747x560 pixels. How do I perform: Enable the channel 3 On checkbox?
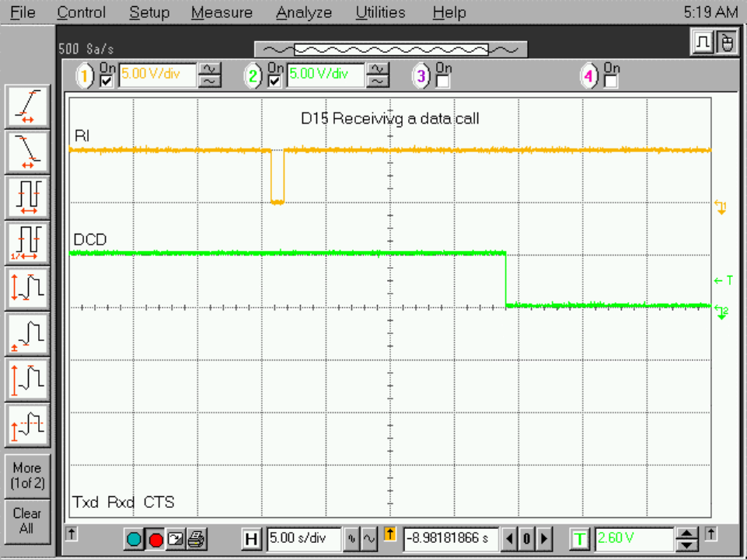pos(442,82)
